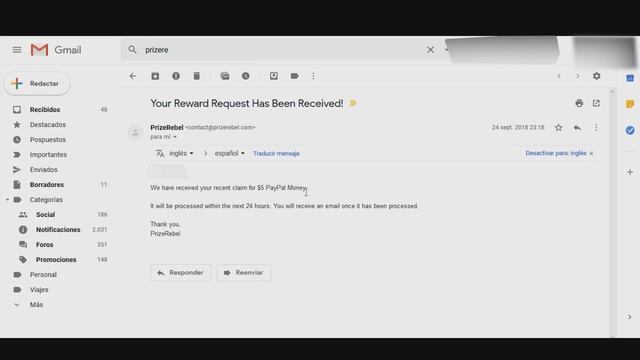Print this email
The height and width of the screenshot is (360, 640).
tap(579, 103)
